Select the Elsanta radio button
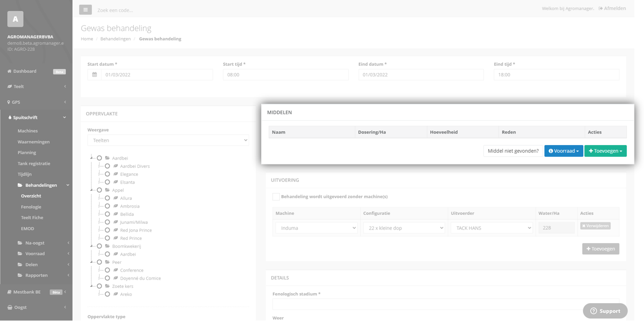 click(x=107, y=182)
